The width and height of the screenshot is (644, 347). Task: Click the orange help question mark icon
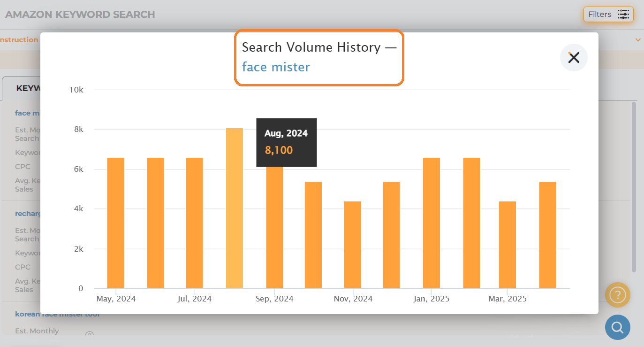(618, 295)
